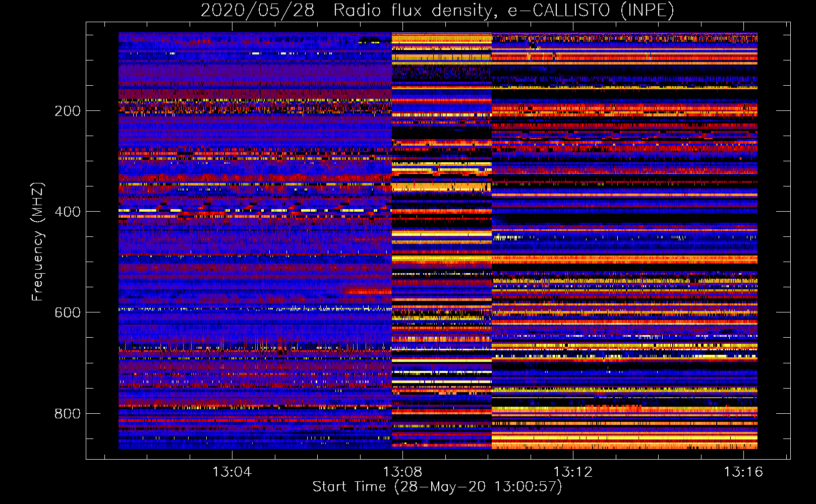
Task: Click the 800 frequency tick label
Action: pyautogui.click(x=68, y=414)
